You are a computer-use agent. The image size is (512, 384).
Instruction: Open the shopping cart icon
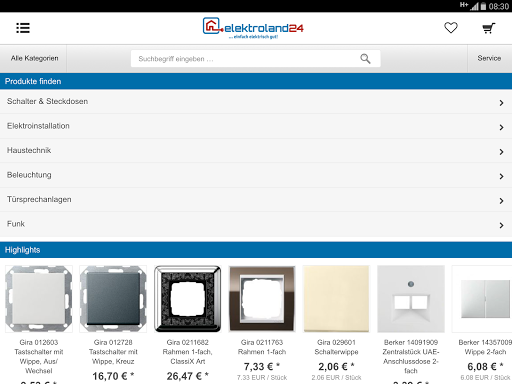pos(489,28)
